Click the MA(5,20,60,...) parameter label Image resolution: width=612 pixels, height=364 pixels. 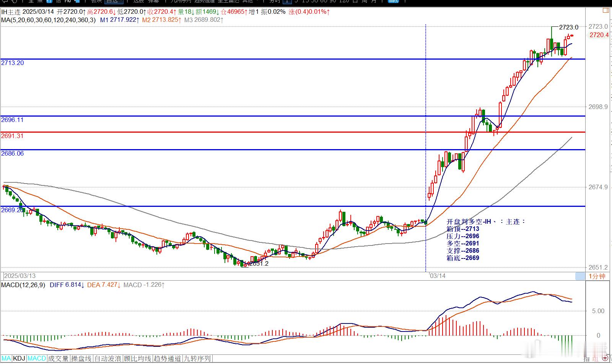click(48, 19)
